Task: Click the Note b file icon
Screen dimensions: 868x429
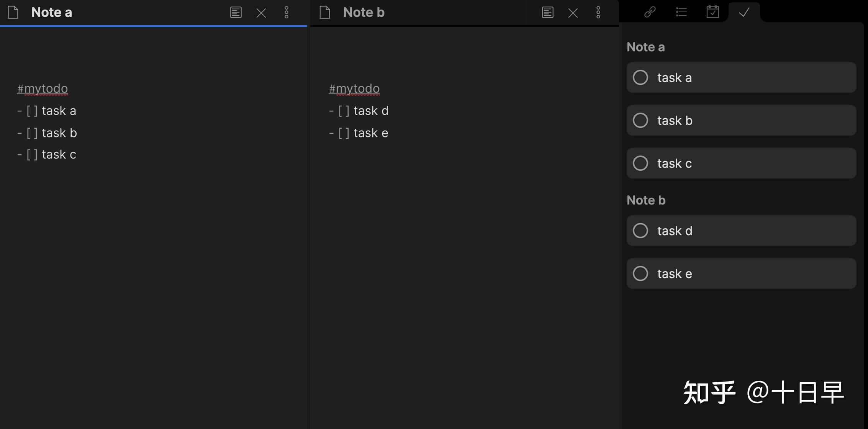Action: pos(325,13)
